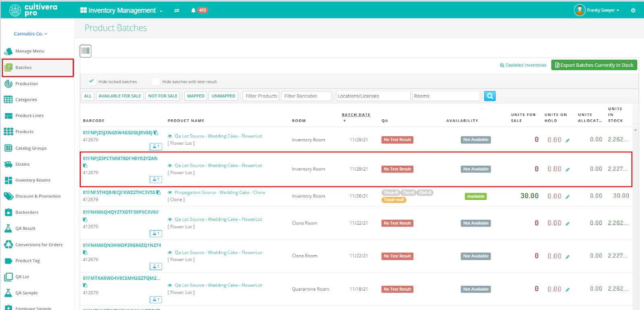Copy barcode 01FNPJZ5JXNG5W4G5DSEJRV88J using its copy icon
Viewport: 644px width, 310px height.
[156, 133]
